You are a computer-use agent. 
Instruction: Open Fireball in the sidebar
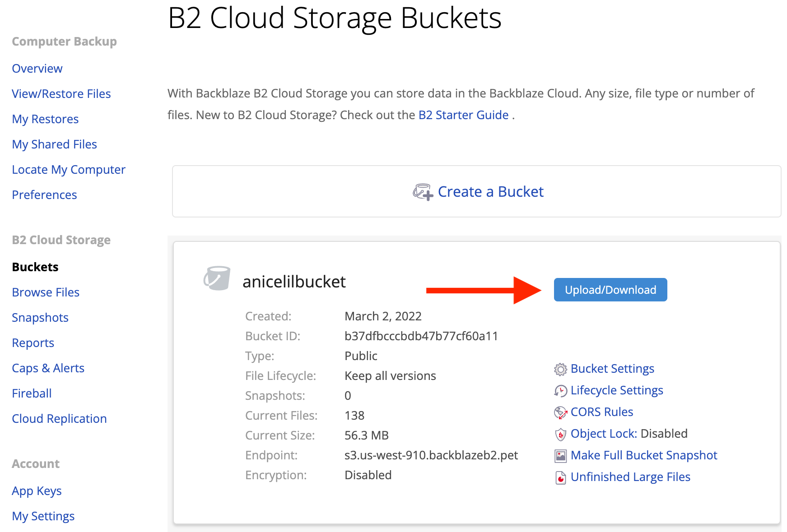tap(32, 393)
